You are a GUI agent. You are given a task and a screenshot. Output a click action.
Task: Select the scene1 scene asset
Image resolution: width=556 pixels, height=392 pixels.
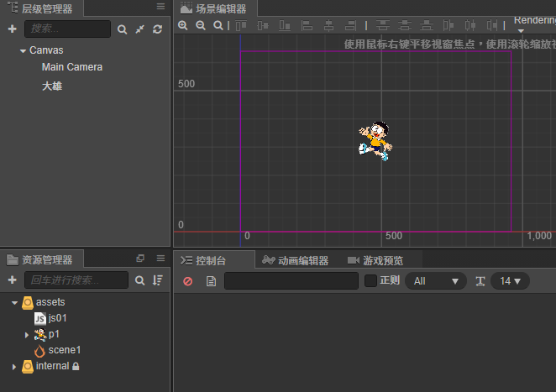(64, 350)
